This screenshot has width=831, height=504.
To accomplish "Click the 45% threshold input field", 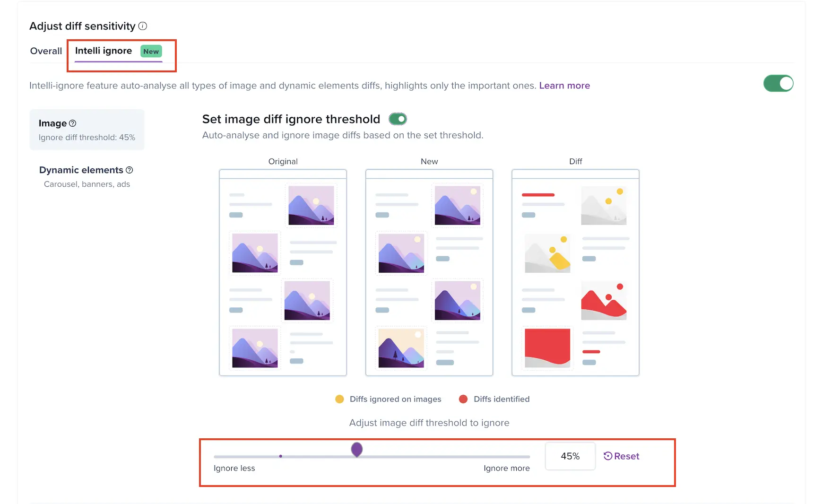I will point(570,456).
